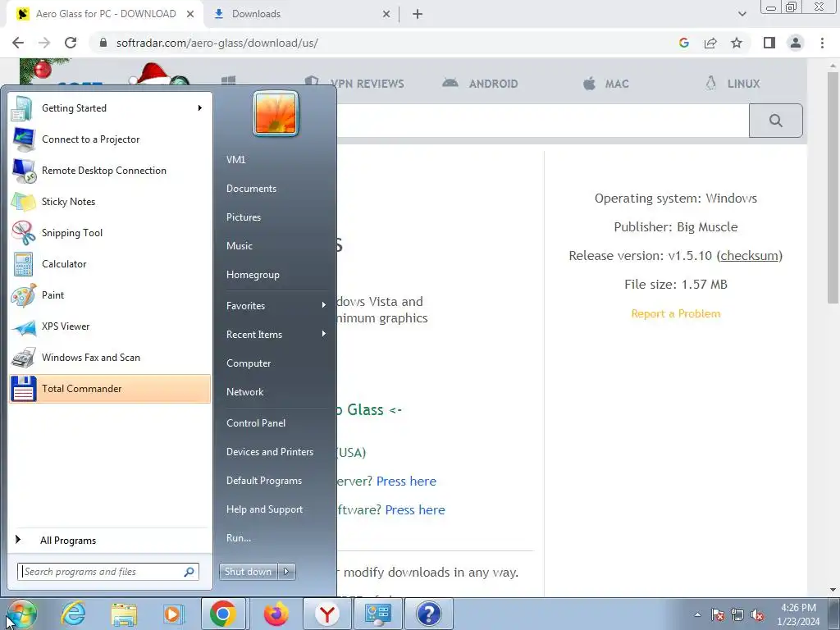Open Chrome tab search chevron

click(x=742, y=14)
